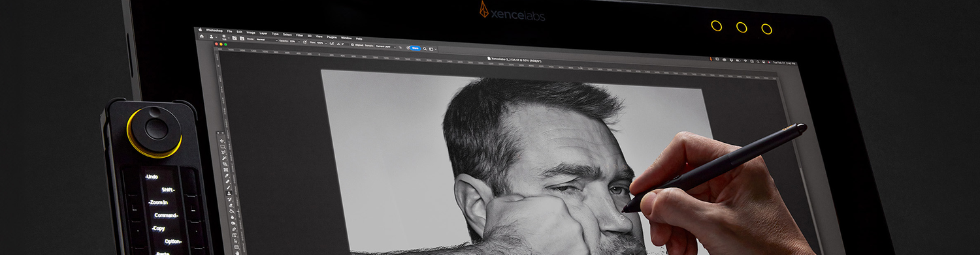Open Sample dropdown showing Current Layer
The image size is (980, 255).
[385, 46]
